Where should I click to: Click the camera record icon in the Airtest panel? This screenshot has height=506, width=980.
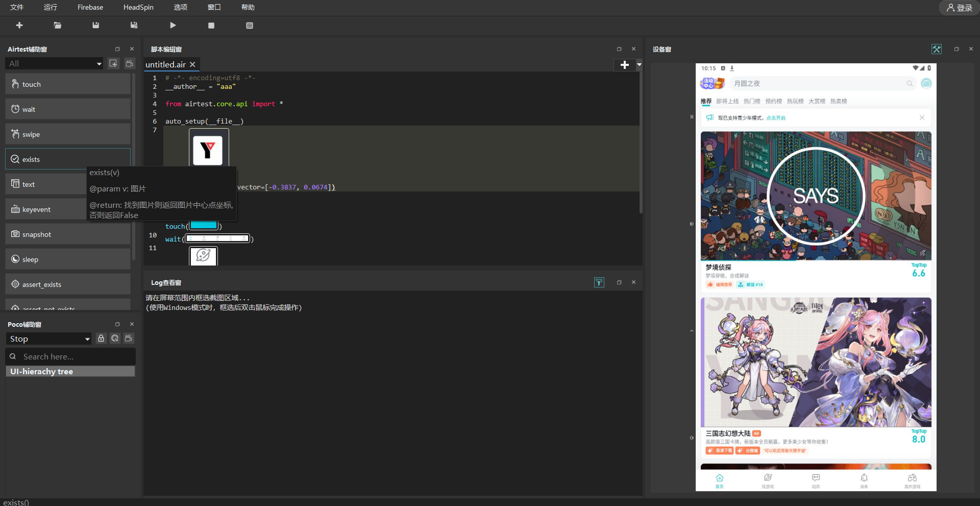[x=130, y=63]
